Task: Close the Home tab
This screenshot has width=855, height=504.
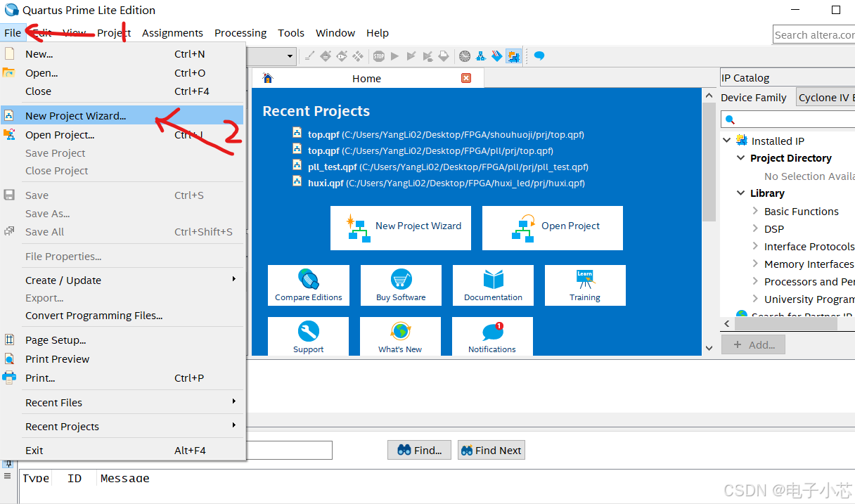Action: [466, 78]
